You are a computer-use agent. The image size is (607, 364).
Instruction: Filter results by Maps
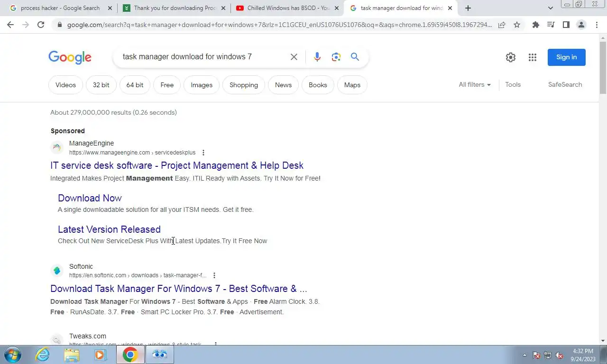[352, 85]
